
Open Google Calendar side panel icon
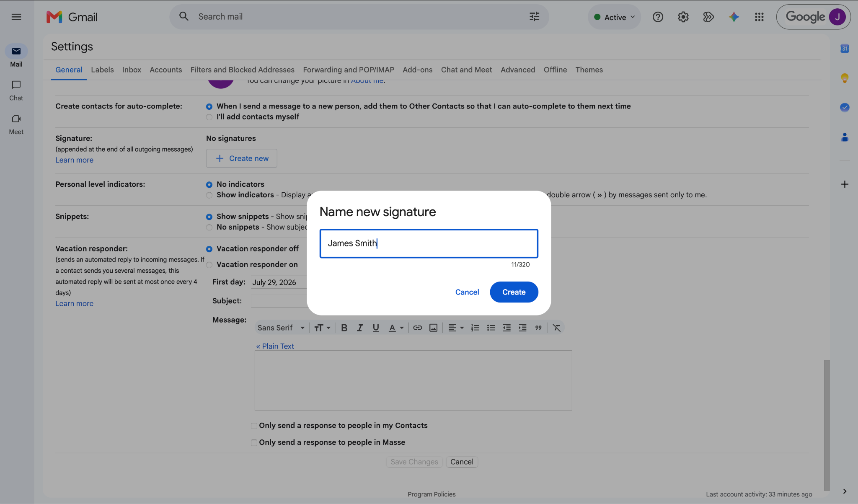845,49
